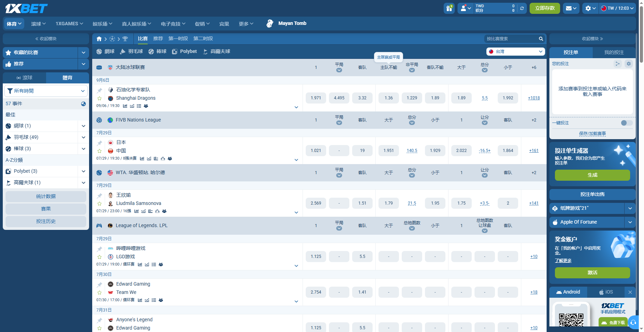Select odds 1.51 for Liudmila Samsonova
This screenshot has width=644, height=332.
[362, 203]
